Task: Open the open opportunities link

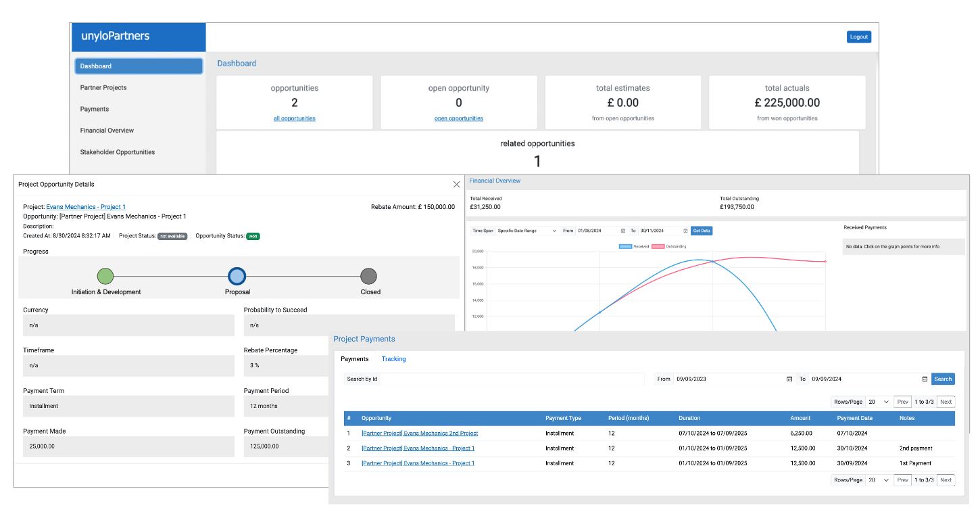Action: (459, 118)
